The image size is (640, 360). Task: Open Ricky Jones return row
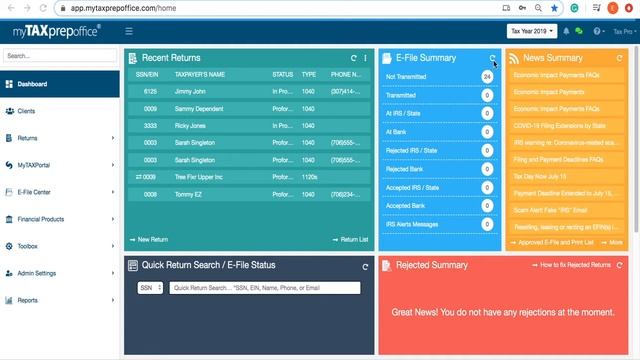[x=249, y=126]
